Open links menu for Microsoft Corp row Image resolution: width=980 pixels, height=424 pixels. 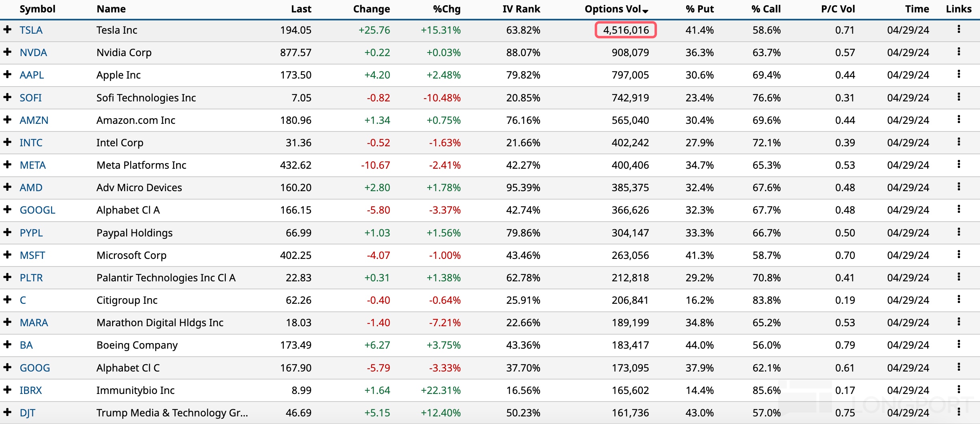coord(959,254)
